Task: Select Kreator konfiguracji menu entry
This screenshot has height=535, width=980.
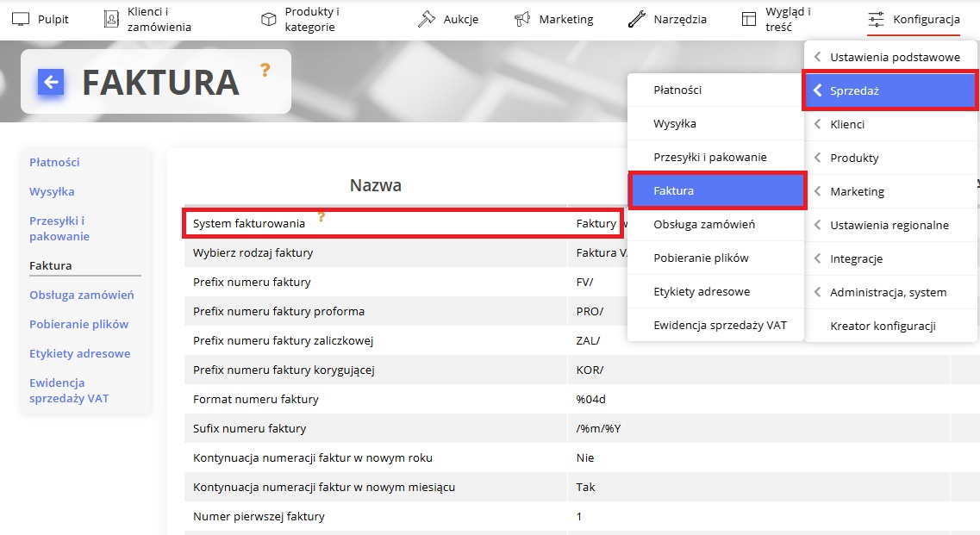Action: (890, 326)
